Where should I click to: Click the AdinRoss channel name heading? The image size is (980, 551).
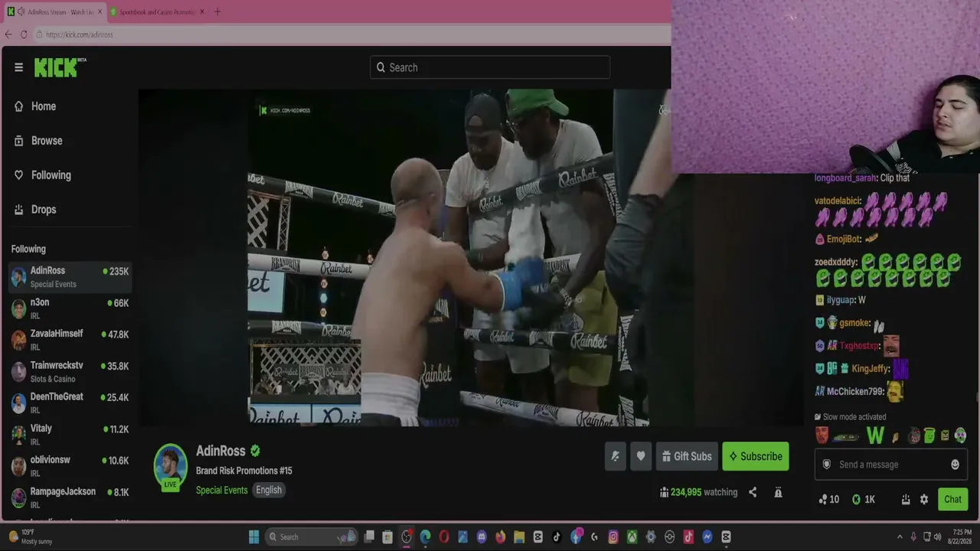(x=220, y=451)
